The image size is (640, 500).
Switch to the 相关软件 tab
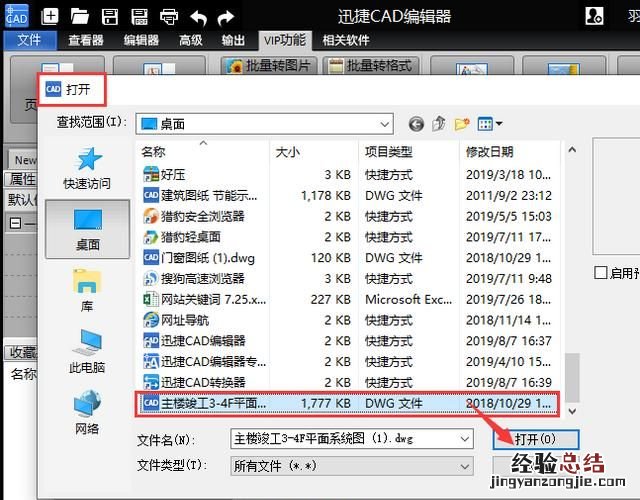(346, 40)
